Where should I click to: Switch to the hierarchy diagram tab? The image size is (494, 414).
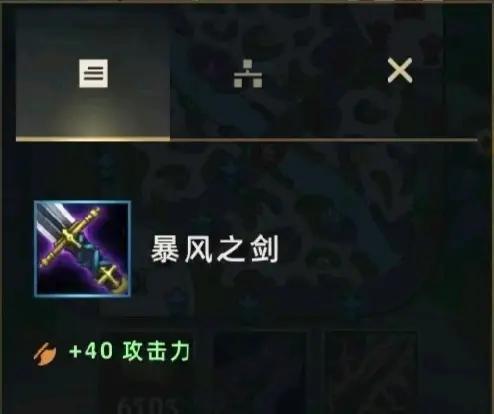pyautogui.click(x=248, y=74)
